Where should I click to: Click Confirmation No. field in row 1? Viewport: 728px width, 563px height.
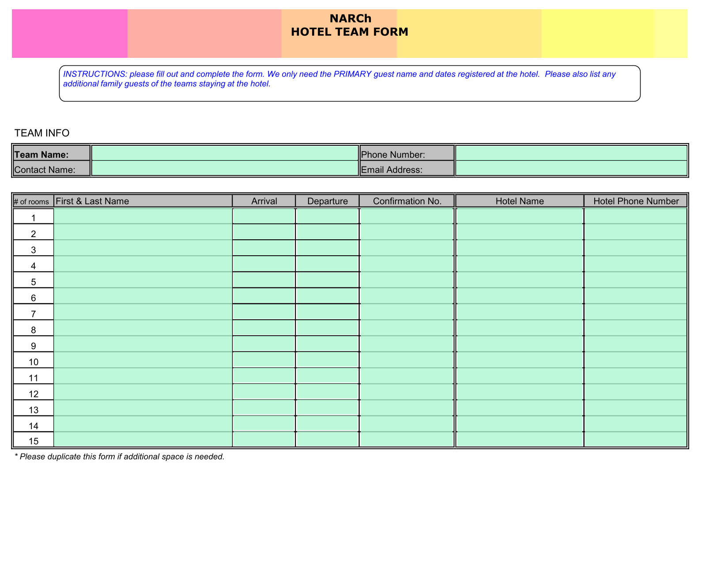[x=407, y=216]
